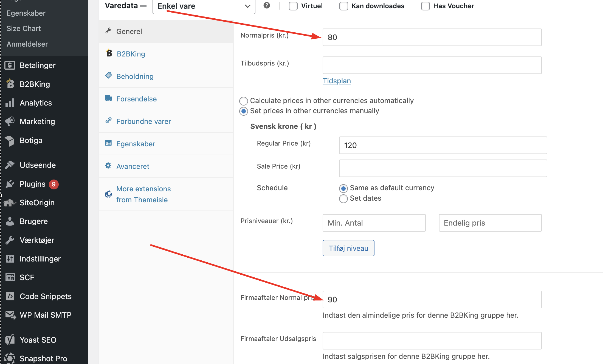Click the help question mark icon
The height and width of the screenshot is (364, 603).
tap(267, 5)
